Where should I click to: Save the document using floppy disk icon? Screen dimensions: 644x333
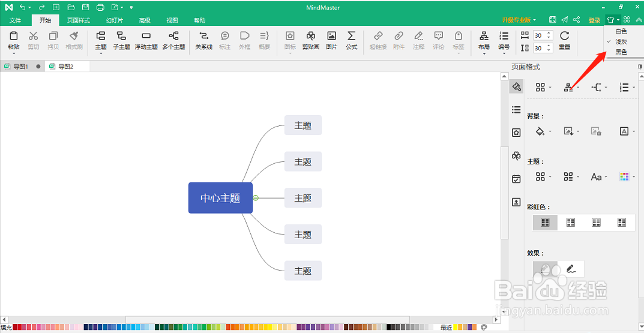point(85,7)
